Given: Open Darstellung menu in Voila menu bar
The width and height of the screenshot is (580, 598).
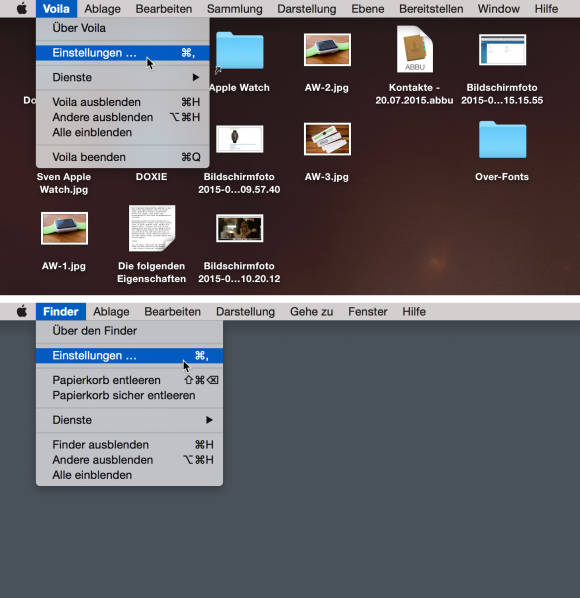Looking at the screenshot, I should point(307,8).
